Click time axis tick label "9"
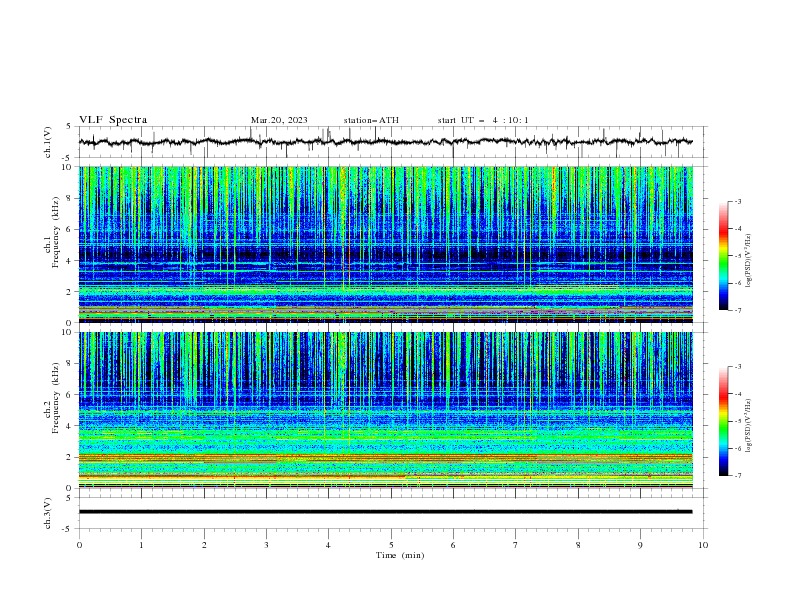Image resolution: width=792 pixels, height=612 pixels. tap(640, 545)
